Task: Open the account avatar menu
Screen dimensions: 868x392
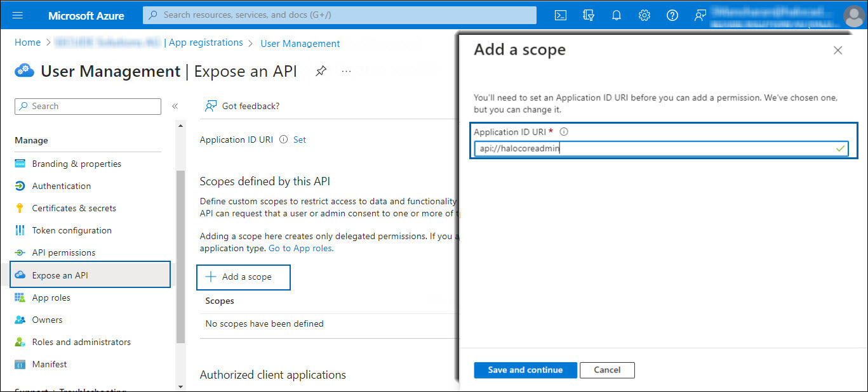Action: point(853,15)
